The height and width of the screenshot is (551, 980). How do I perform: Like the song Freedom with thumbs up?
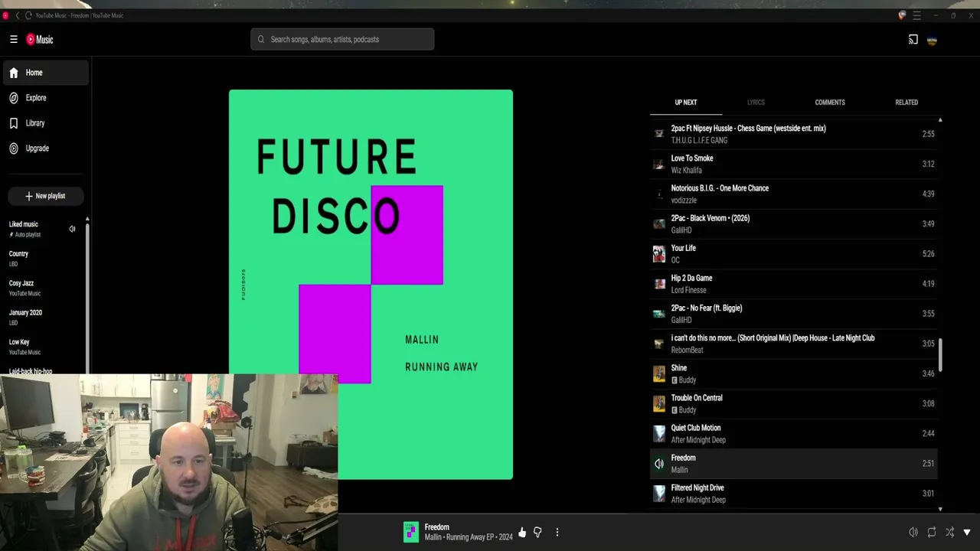click(522, 533)
